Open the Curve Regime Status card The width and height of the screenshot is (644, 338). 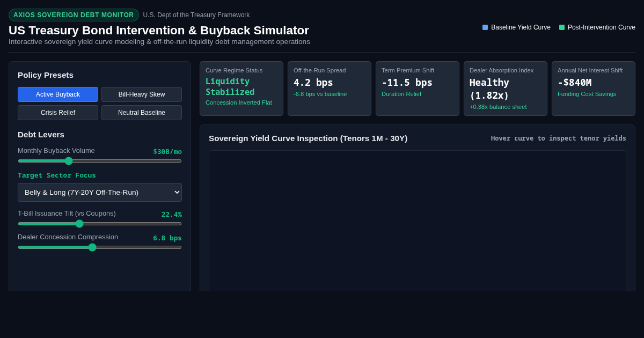[241, 89]
